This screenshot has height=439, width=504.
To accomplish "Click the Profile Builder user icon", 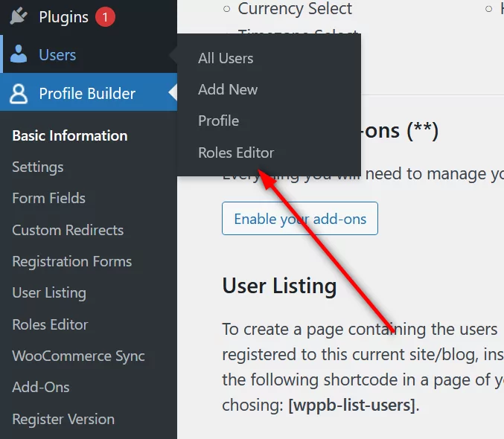I will click(19, 94).
